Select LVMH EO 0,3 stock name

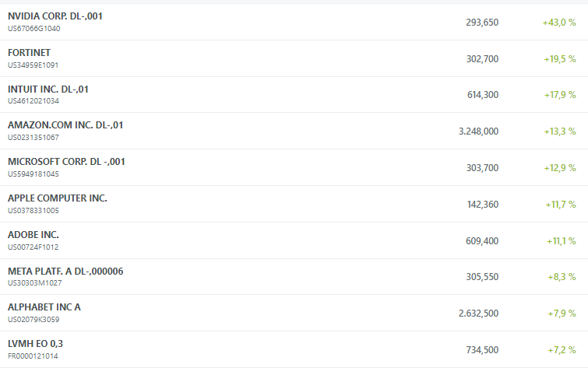point(35,344)
